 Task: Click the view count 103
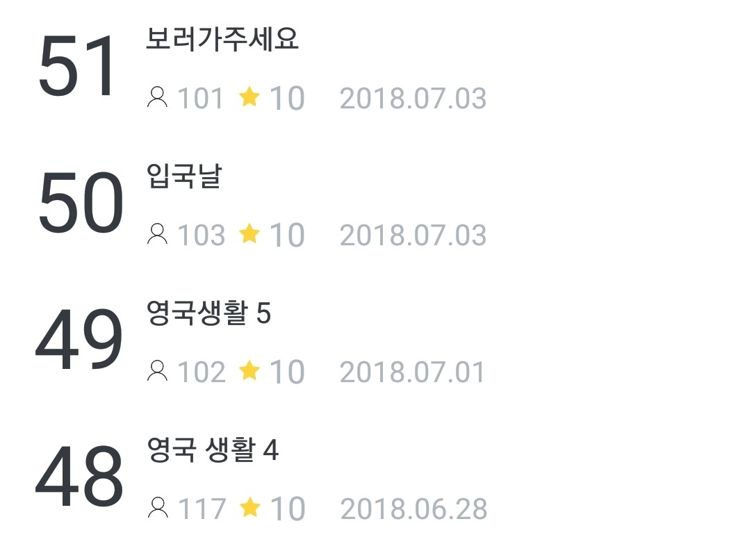point(202,235)
